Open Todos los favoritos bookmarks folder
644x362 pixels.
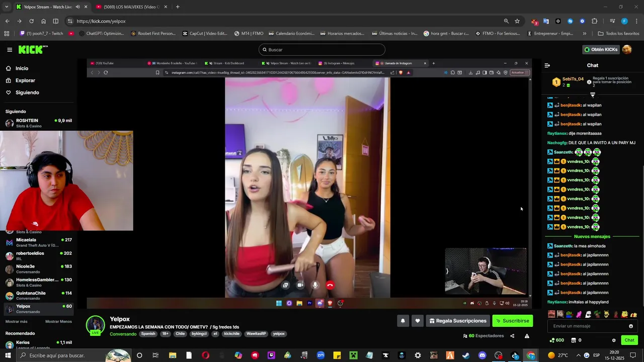point(618,34)
